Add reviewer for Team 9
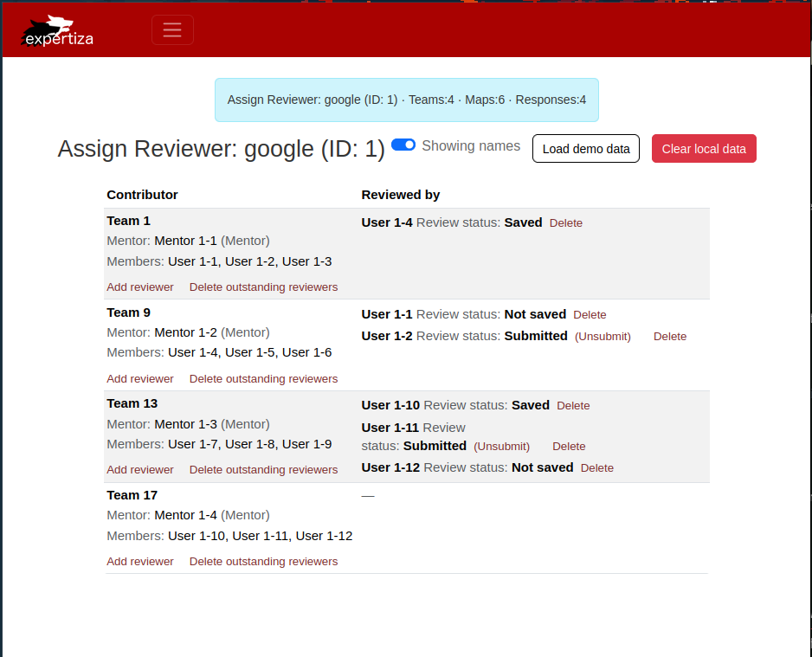 [140, 379]
